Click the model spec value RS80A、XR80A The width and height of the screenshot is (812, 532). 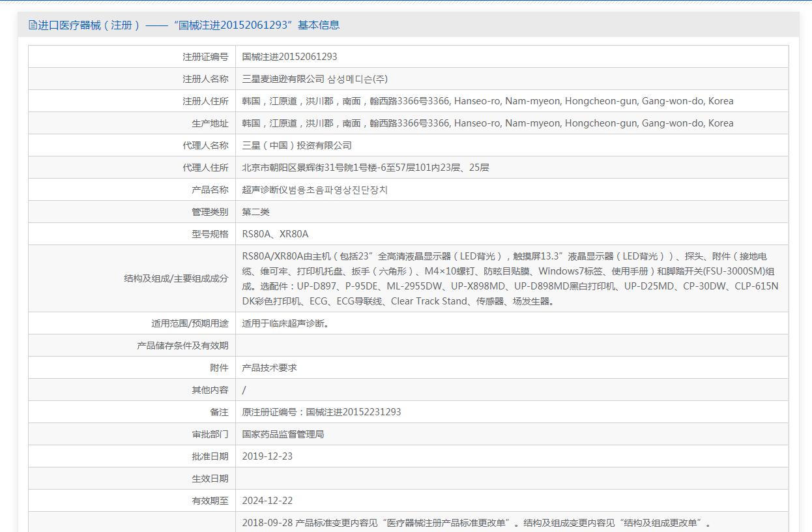(275, 234)
